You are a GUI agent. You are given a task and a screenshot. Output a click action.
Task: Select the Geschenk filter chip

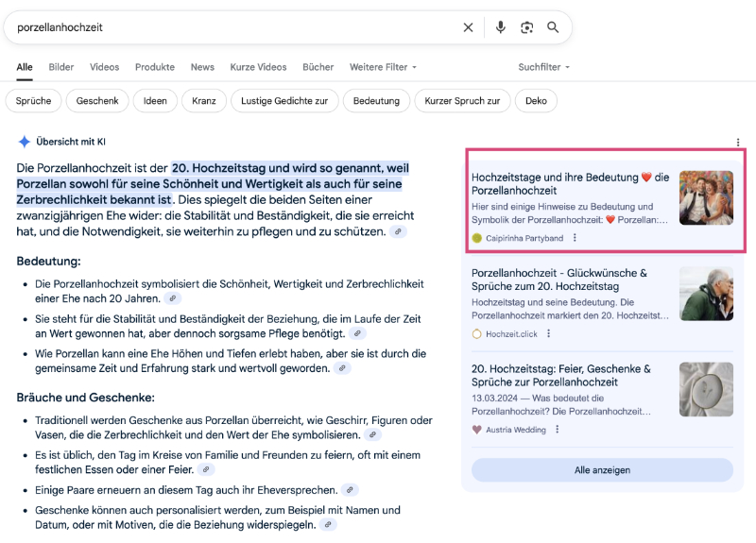97,101
